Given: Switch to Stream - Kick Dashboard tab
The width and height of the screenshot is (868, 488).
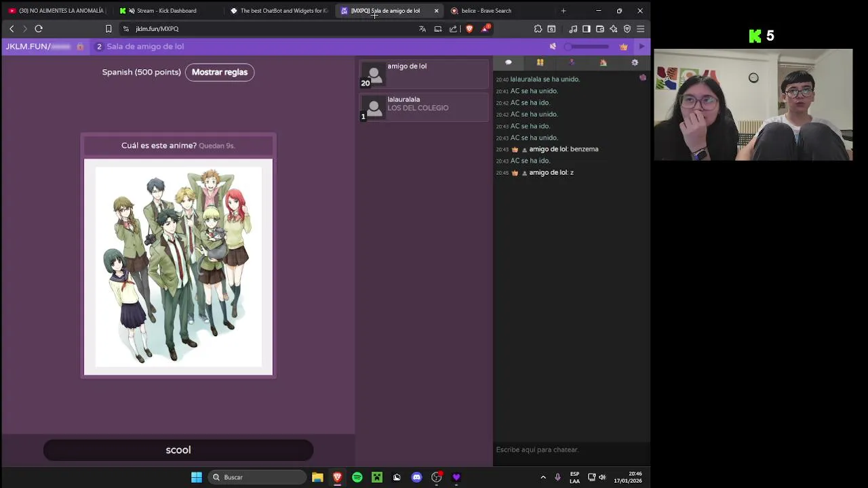Looking at the screenshot, I should click(x=166, y=11).
